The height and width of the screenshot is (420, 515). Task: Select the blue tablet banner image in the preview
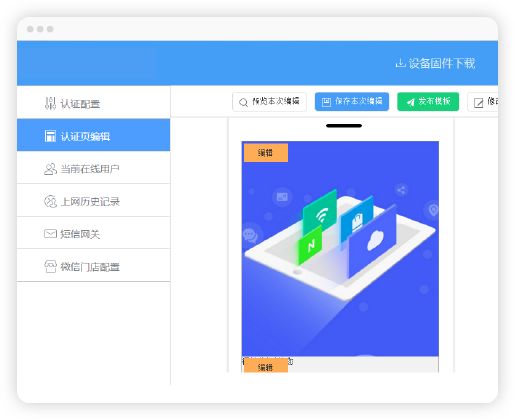pyautogui.click(x=340, y=249)
